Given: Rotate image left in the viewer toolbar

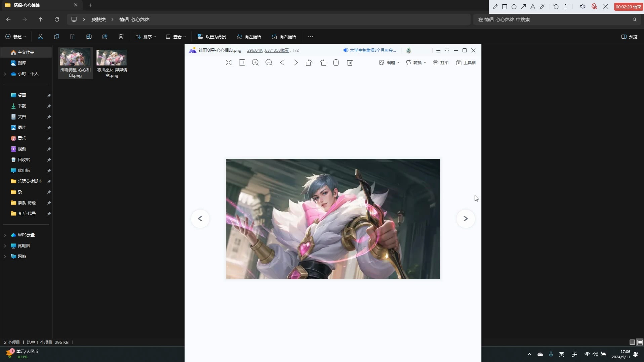Looking at the screenshot, I should [x=309, y=62].
